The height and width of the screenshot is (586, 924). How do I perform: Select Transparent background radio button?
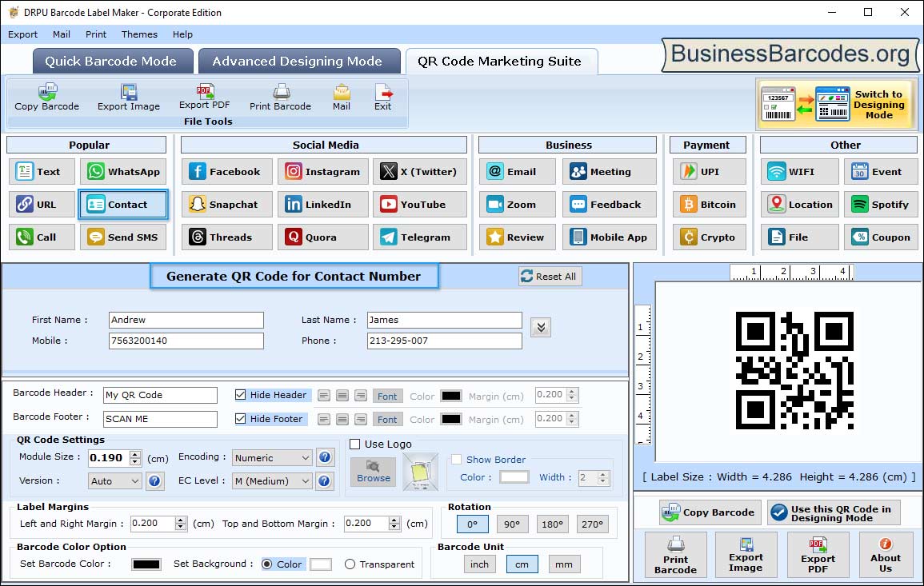(350, 564)
